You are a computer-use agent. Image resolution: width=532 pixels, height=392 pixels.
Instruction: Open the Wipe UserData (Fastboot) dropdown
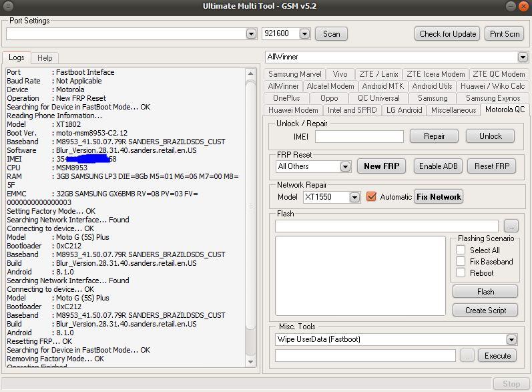pos(511,339)
